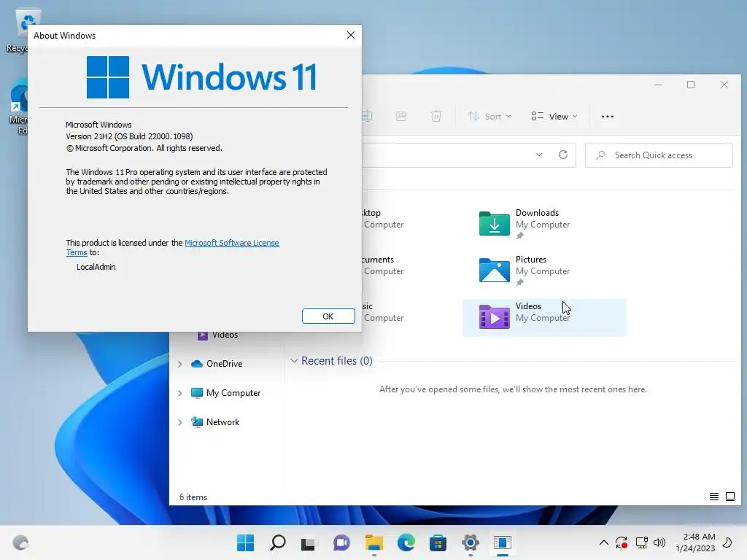Select the Pictures folder
This screenshot has height=560, width=747.
(543, 270)
